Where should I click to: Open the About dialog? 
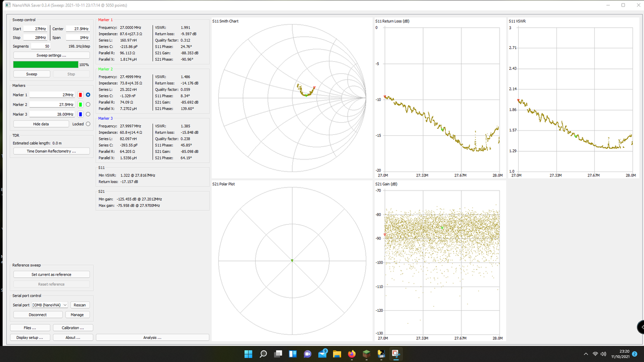(73, 337)
